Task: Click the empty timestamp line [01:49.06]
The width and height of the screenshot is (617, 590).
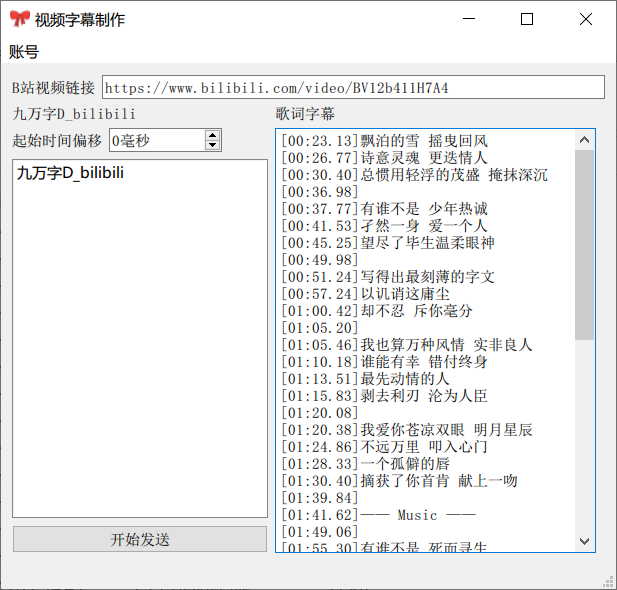Action: click(320, 532)
